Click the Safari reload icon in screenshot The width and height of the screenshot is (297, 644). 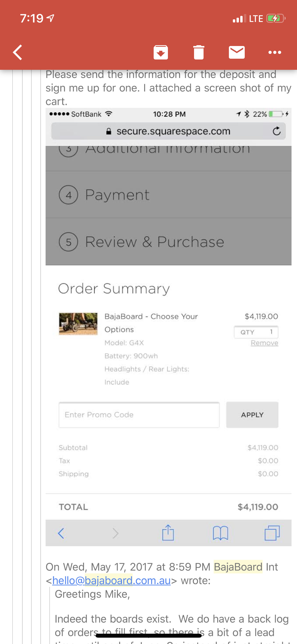coord(276,131)
